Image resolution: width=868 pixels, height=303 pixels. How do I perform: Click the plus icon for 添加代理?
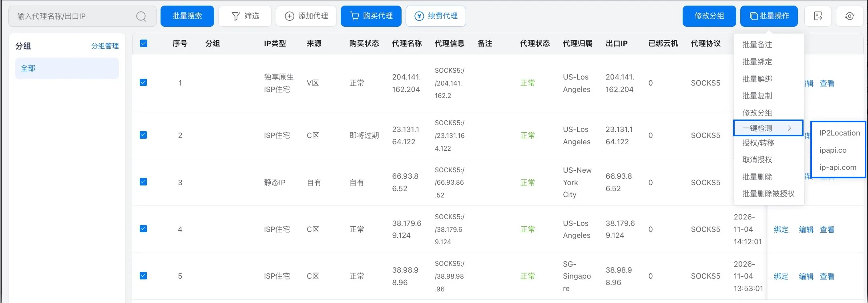point(289,16)
